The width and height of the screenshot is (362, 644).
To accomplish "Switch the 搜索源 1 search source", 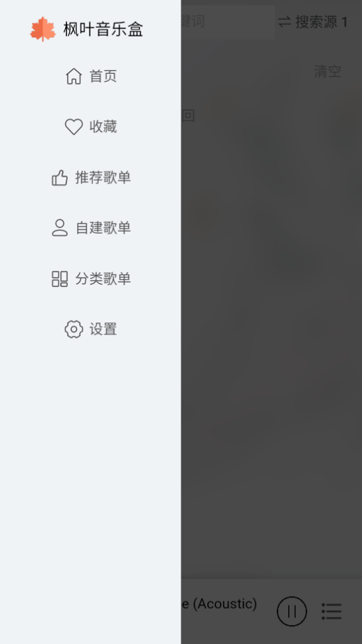I will click(x=313, y=22).
